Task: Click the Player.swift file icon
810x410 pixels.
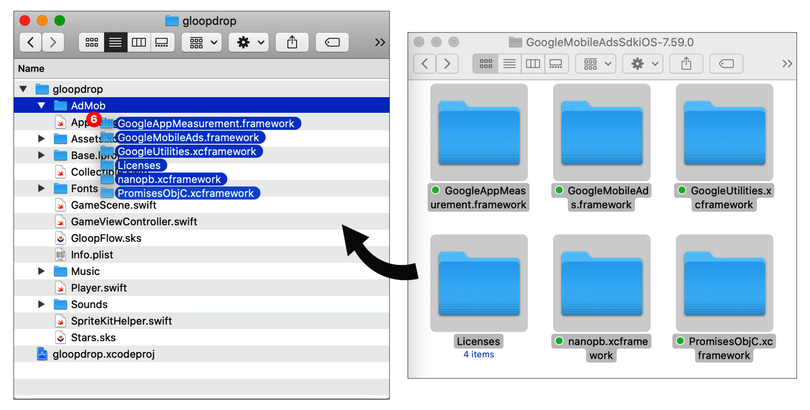Action: [x=60, y=288]
